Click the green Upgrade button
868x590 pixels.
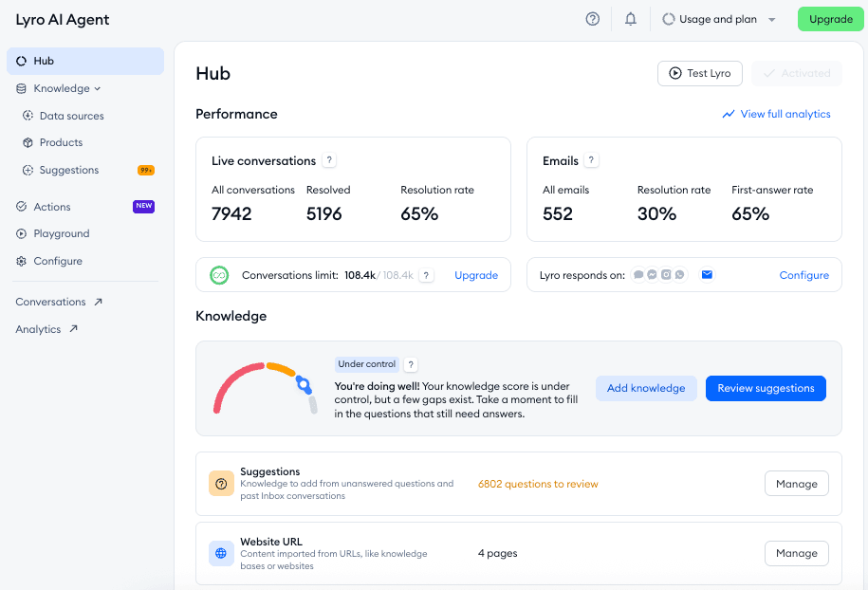click(830, 19)
